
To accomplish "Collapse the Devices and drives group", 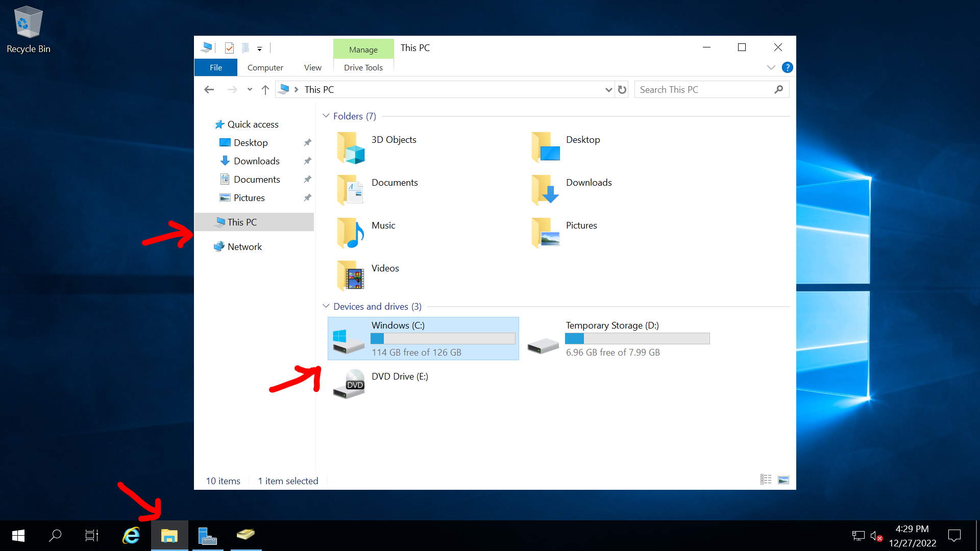I will coord(326,306).
